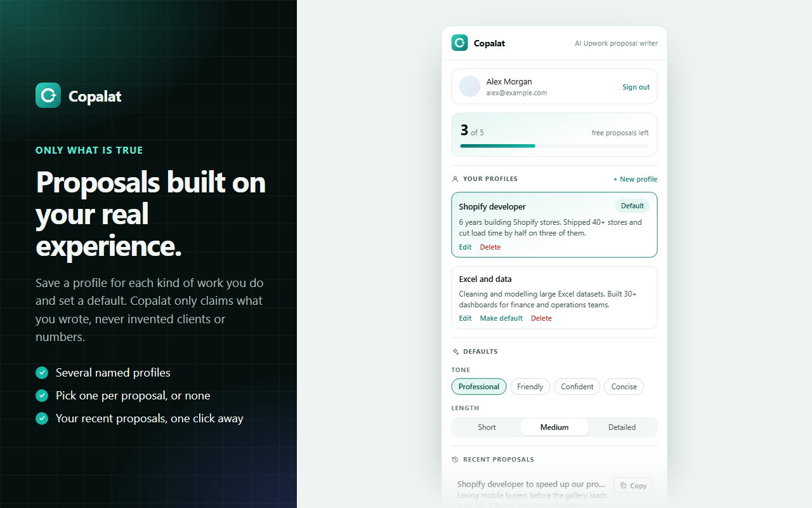Delete the Excel and data profile

[x=541, y=318]
